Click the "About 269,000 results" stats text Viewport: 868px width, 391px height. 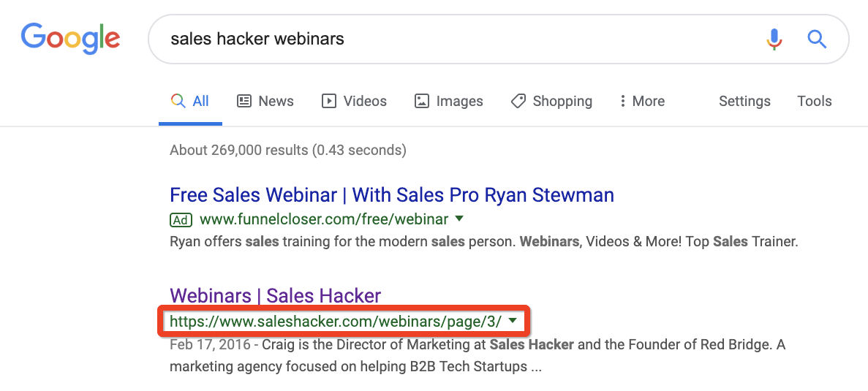pyautogui.click(x=287, y=151)
